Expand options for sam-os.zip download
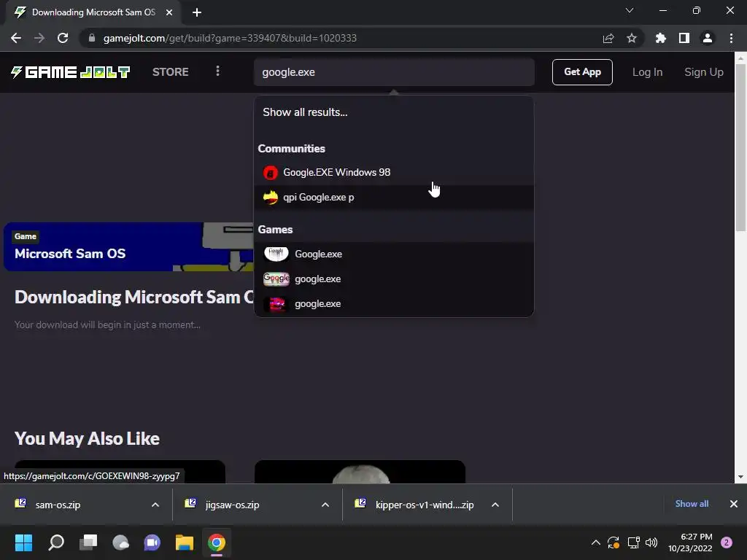The height and width of the screenshot is (560, 747). [x=155, y=505]
